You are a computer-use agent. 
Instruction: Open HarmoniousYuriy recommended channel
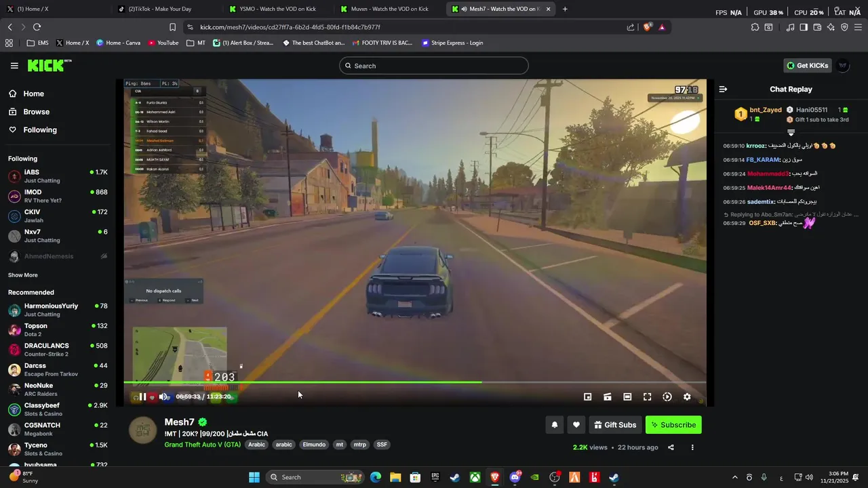point(58,310)
